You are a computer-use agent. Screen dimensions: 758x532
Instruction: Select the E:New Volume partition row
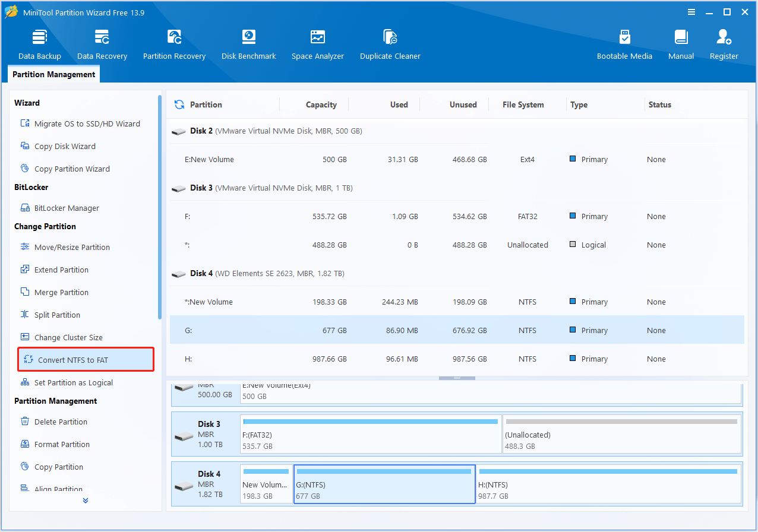(x=457, y=159)
